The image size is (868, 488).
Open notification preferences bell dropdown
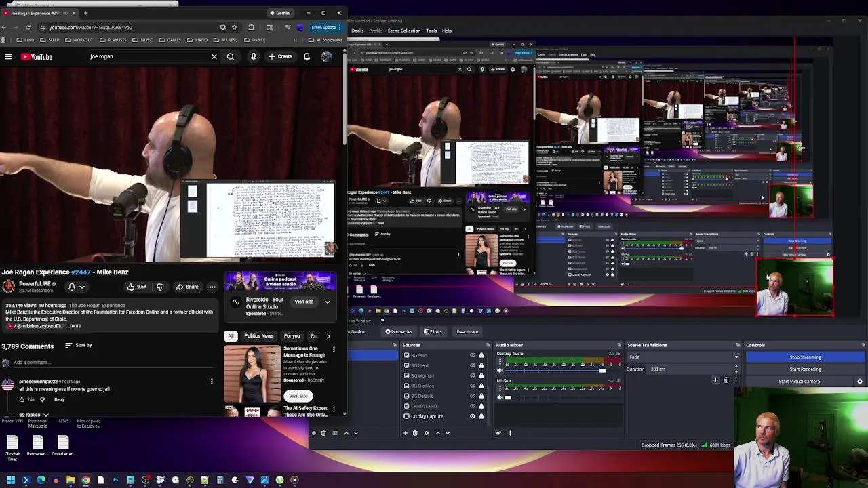(75, 287)
